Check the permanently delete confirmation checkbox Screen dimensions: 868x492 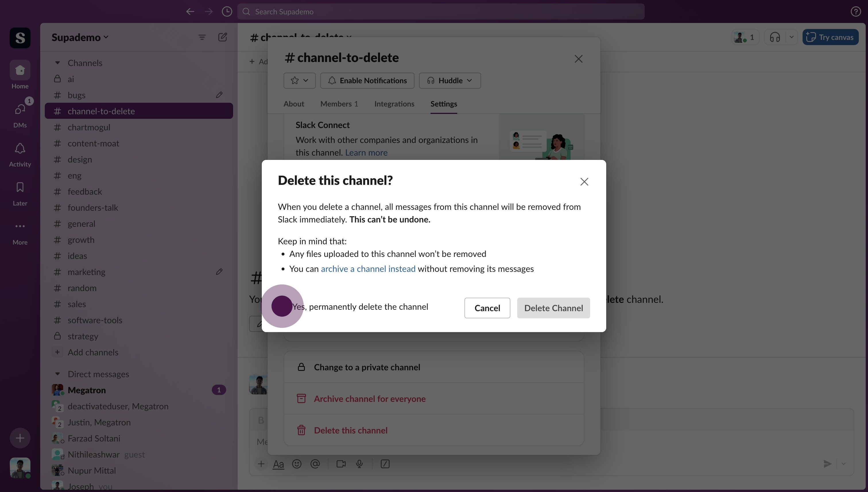point(282,306)
